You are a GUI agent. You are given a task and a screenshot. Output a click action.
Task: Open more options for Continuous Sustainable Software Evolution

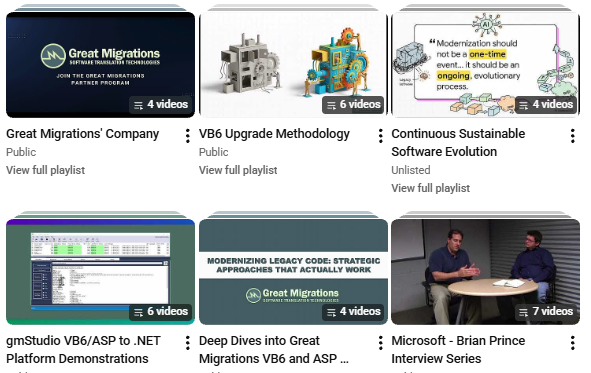(573, 136)
